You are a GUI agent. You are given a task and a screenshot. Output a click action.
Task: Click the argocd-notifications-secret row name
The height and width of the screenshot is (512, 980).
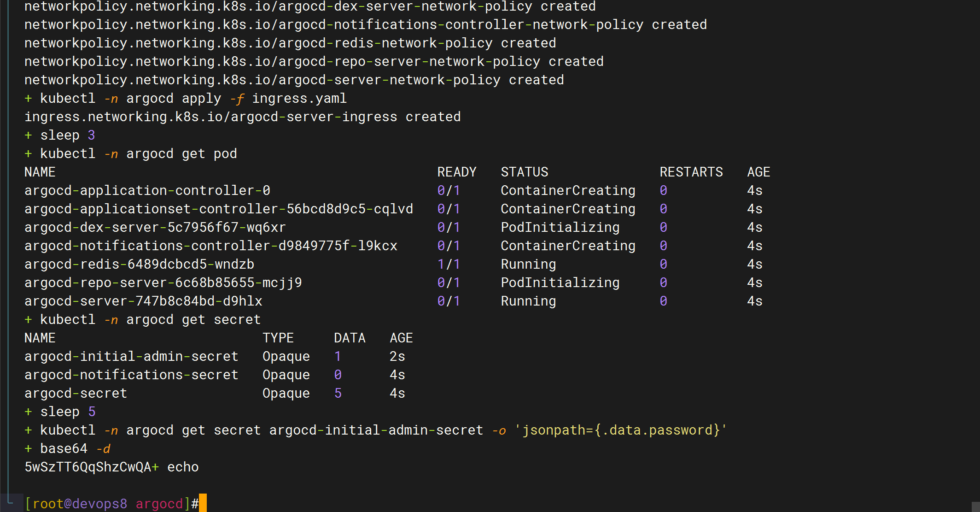click(x=131, y=375)
